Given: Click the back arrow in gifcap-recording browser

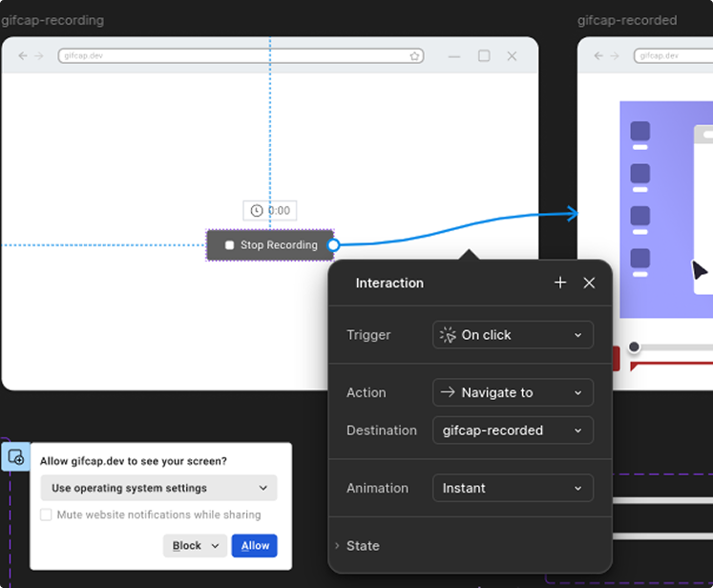Looking at the screenshot, I should pos(23,56).
